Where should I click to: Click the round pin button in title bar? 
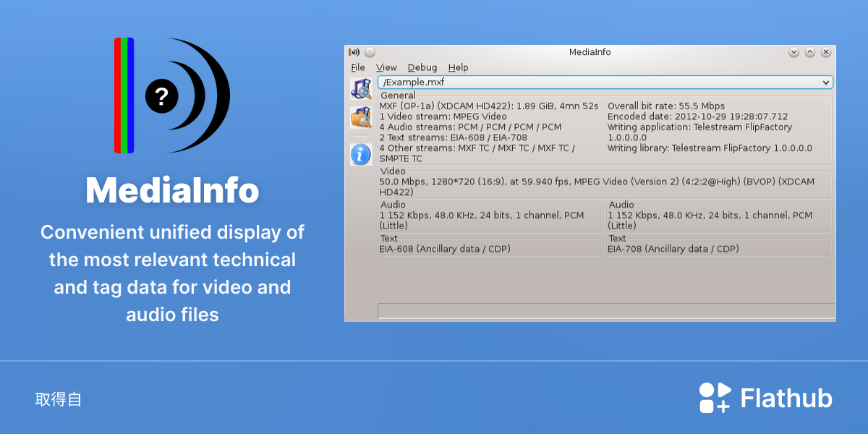tap(370, 52)
